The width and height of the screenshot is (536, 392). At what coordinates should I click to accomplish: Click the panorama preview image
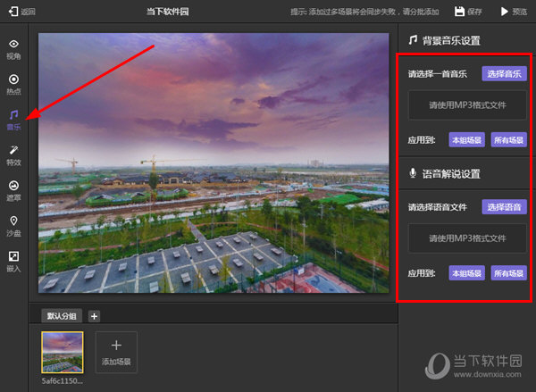[x=214, y=163]
